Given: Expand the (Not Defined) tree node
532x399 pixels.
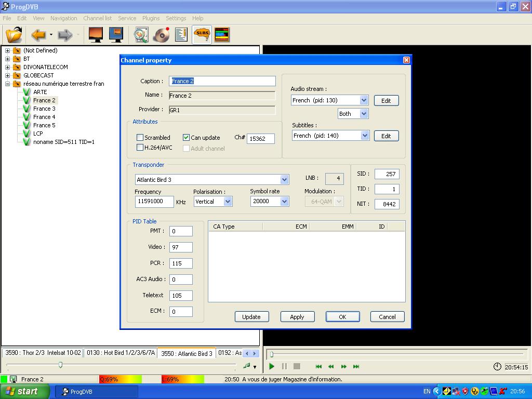Looking at the screenshot, I should 7,50.
